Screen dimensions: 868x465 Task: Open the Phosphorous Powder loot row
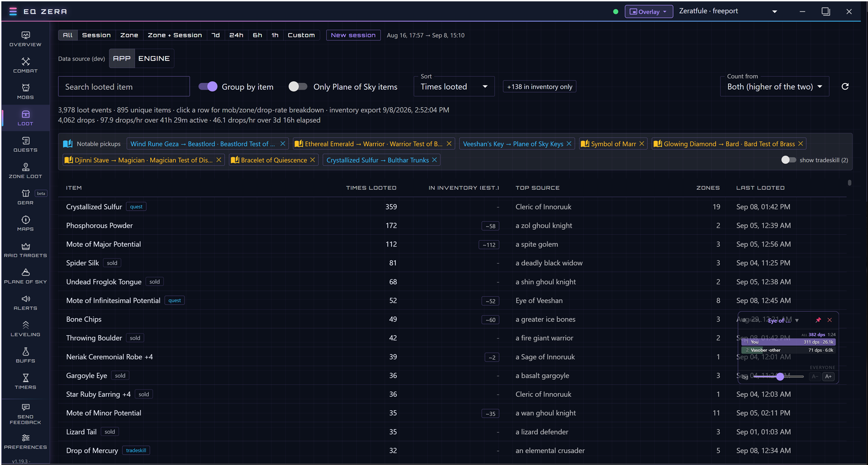pos(452,225)
